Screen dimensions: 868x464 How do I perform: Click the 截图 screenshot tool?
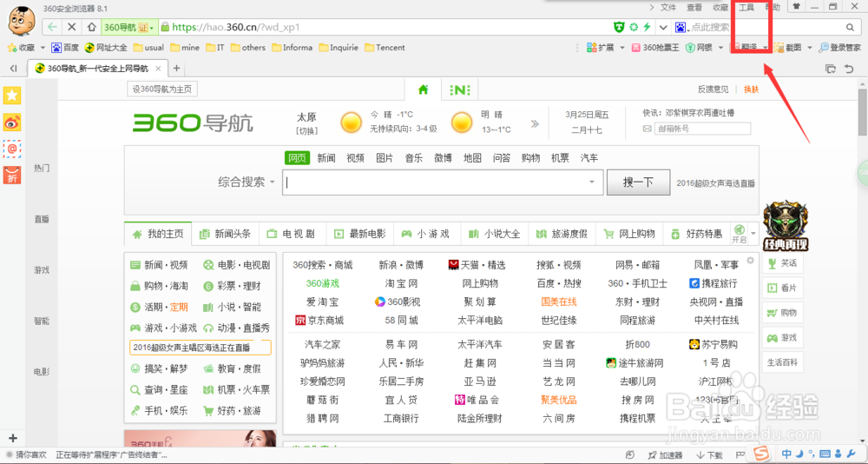pyautogui.click(x=788, y=48)
